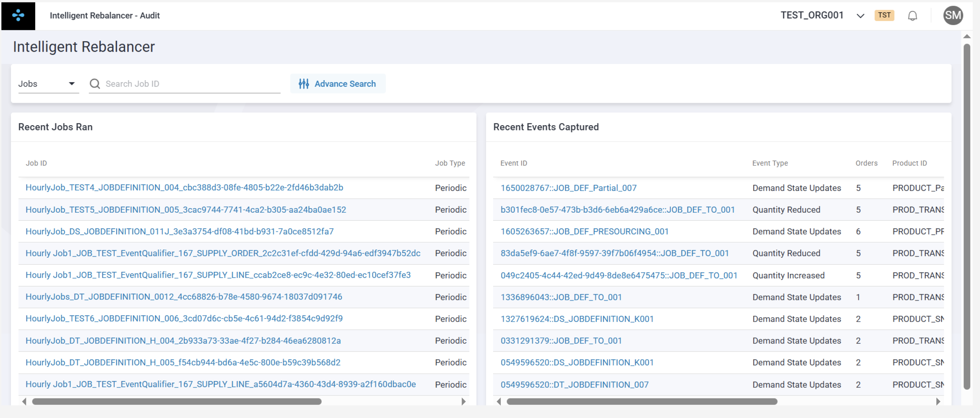Click the Recent Jobs Ran heading
The height and width of the screenshot is (418, 980).
(56, 127)
